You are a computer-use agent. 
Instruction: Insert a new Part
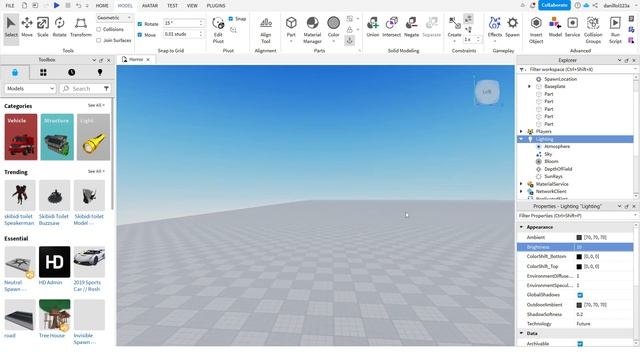(291, 27)
